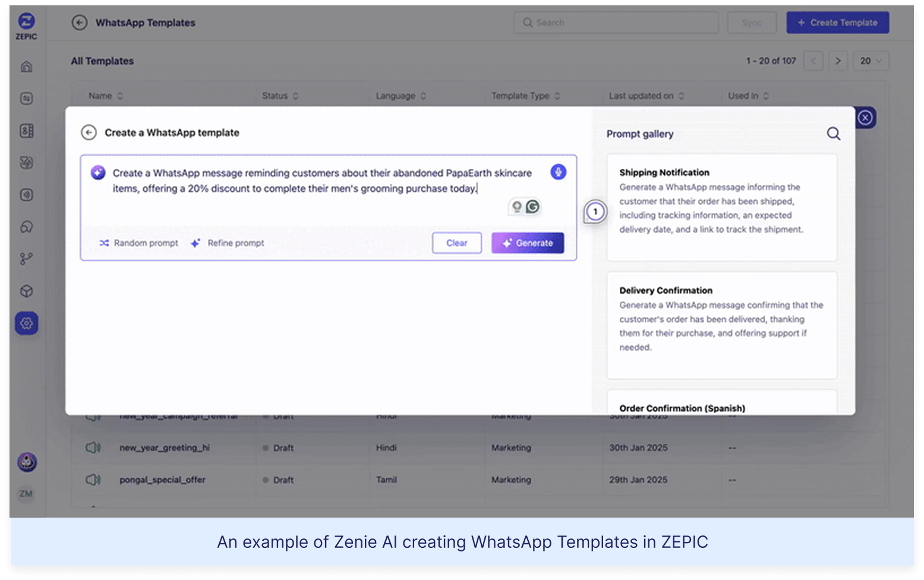This screenshot has height=580, width=924.
Task: Click the Clear button
Action: (x=457, y=243)
